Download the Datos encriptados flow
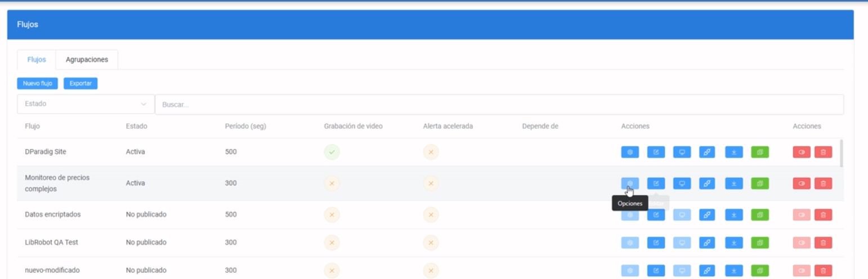The height and width of the screenshot is (279, 868). click(734, 215)
